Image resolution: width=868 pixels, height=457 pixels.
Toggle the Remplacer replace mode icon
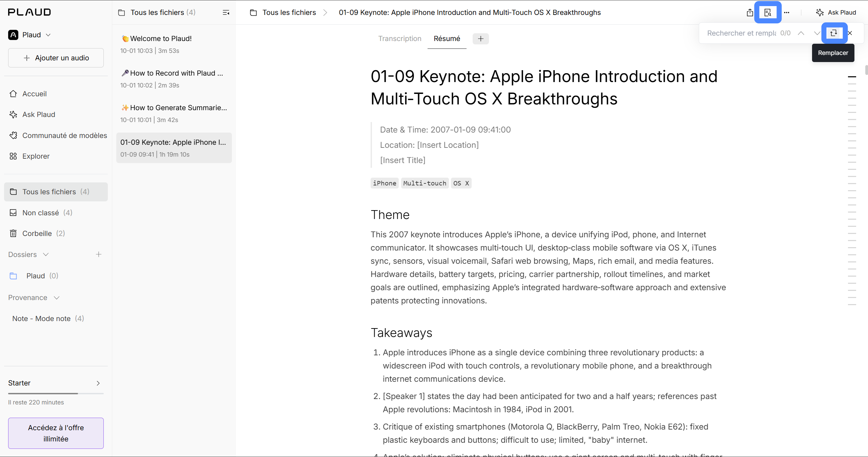pyautogui.click(x=834, y=33)
